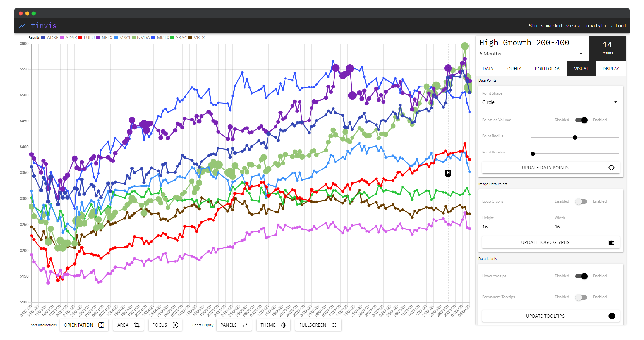Viewport: 644px width, 340px height.
Task: Click the MKTX legend color swatch
Action: pyautogui.click(x=153, y=38)
